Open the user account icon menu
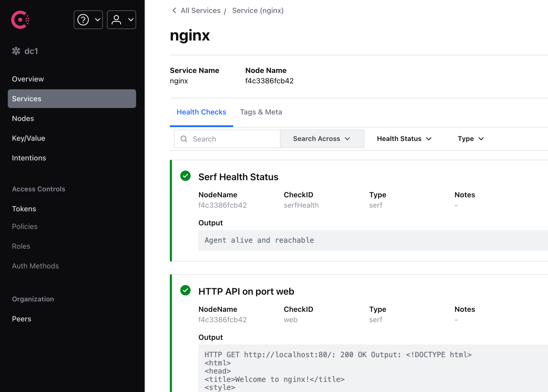 [116, 20]
